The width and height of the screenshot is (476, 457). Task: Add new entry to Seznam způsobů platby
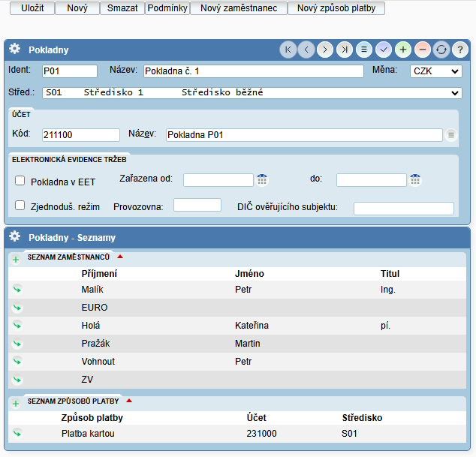16,403
